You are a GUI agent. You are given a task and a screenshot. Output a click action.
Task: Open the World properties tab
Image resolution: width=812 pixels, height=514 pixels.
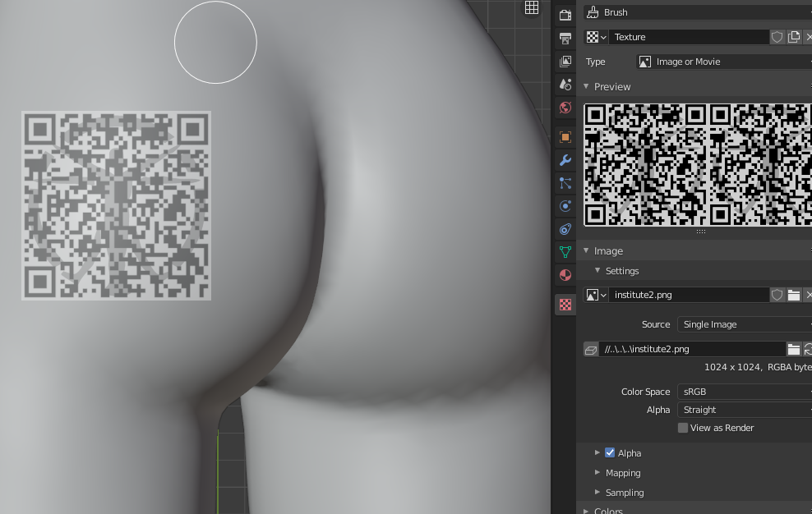tap(565, 108)
